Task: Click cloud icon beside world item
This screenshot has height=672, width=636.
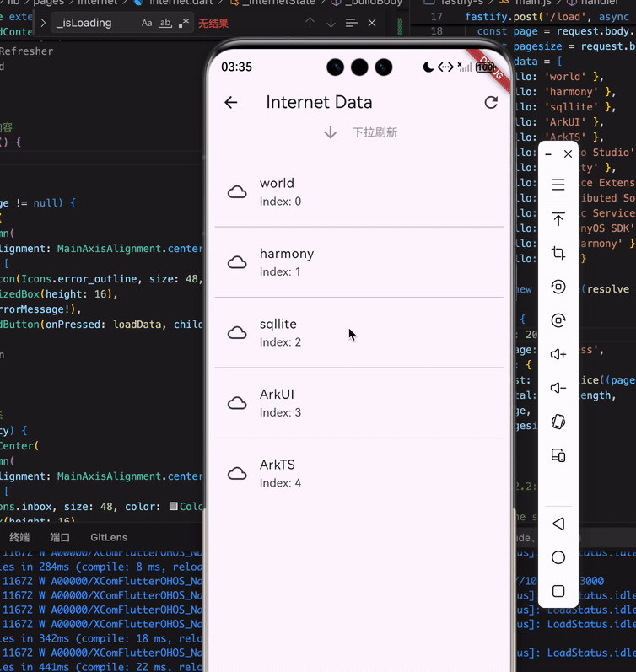Action: pos(237,192)
